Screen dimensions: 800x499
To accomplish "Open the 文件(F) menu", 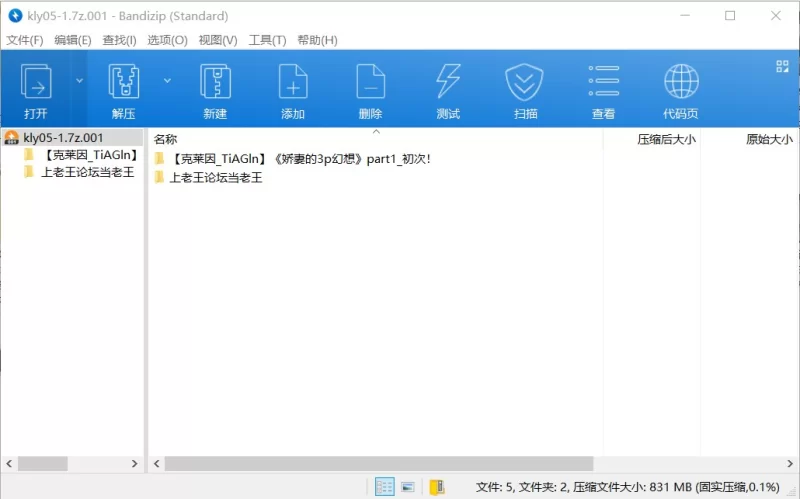I will (24, 40).
